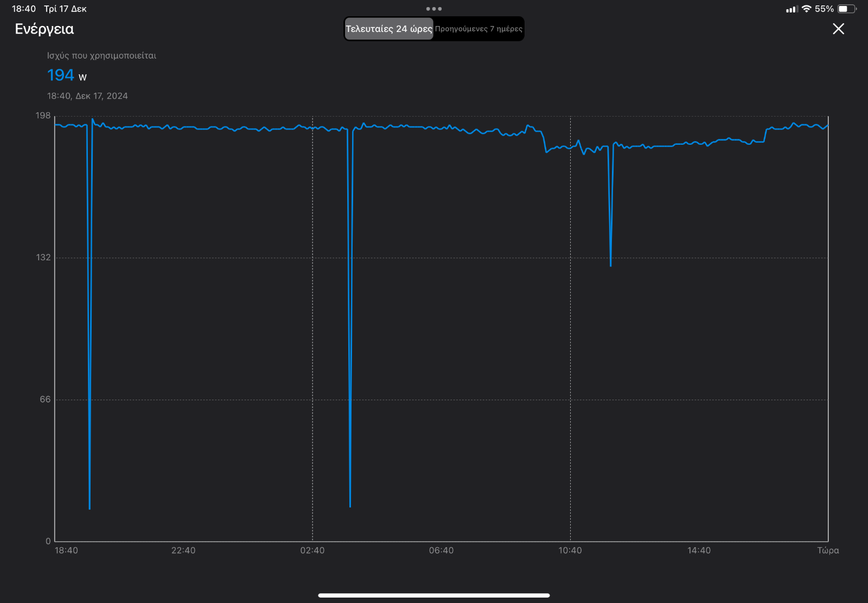868x603 pixels.
Task: Tap the label Ισχύς που χρησιμοποιείται
Action: (x=101, y=55)
